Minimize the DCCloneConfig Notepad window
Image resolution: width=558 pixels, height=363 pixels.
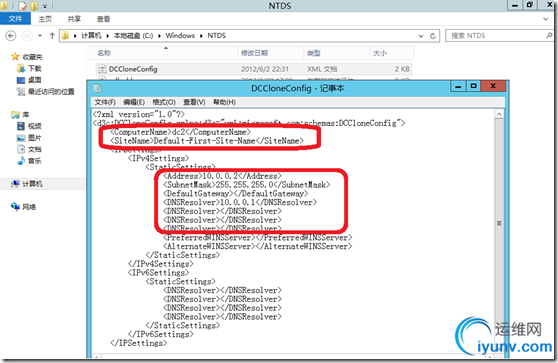pyautogui.click(x=458, y=86)
